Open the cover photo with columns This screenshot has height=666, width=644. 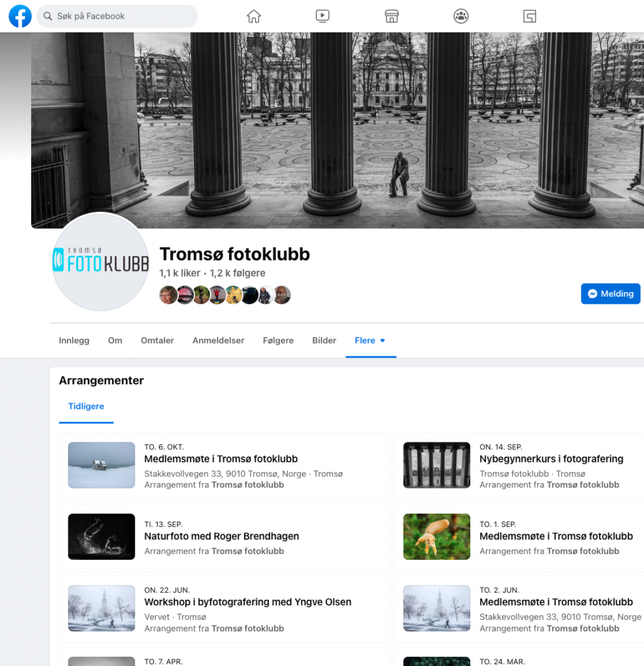338,130
